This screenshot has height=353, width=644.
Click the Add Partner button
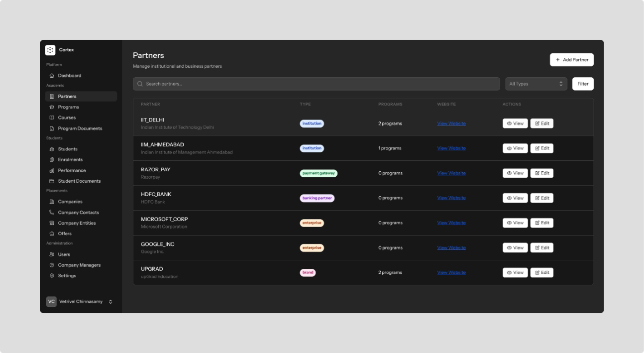click(572, 60)
